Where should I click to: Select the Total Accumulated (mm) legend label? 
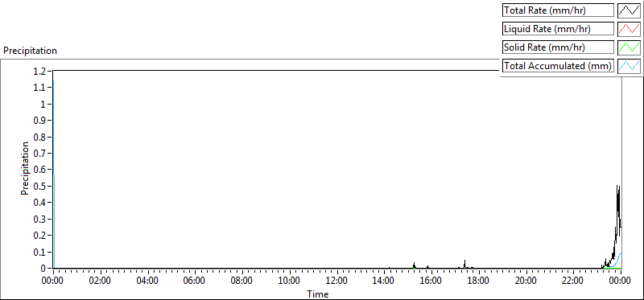point(558,66)
